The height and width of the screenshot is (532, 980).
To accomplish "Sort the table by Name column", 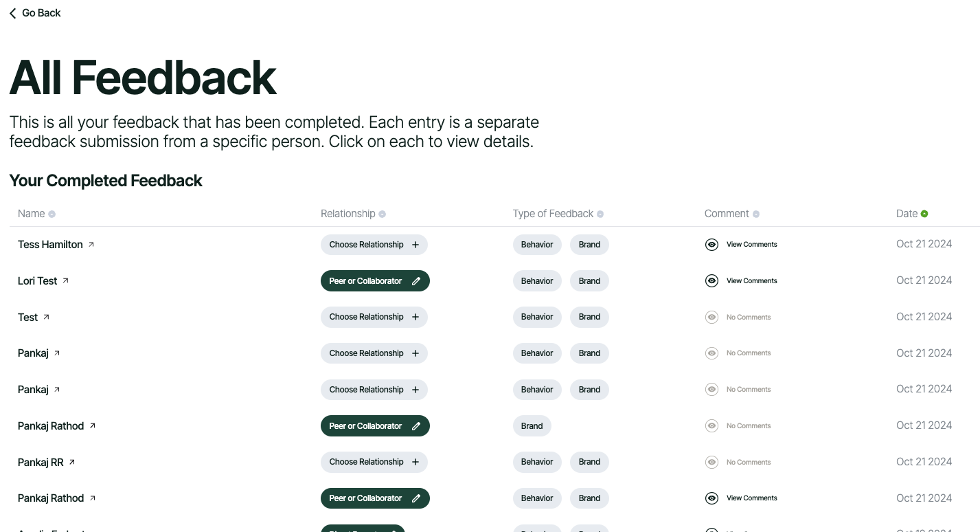I will (x=32, y=214).
